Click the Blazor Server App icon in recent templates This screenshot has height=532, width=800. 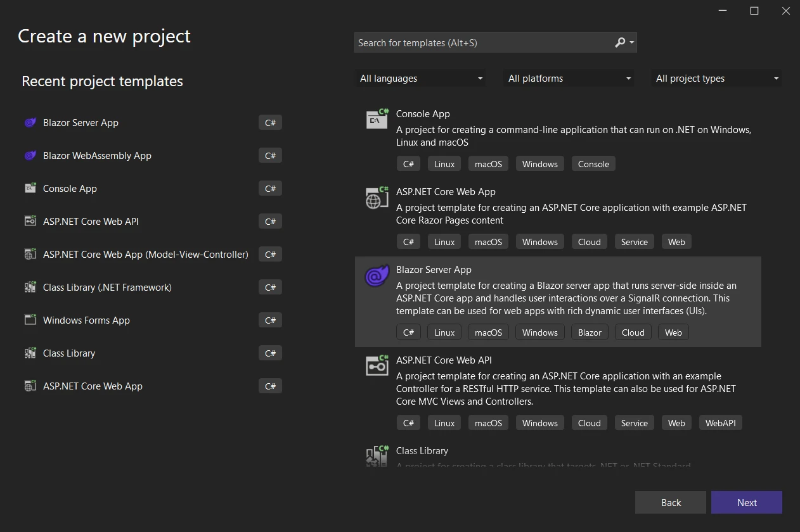30,123
